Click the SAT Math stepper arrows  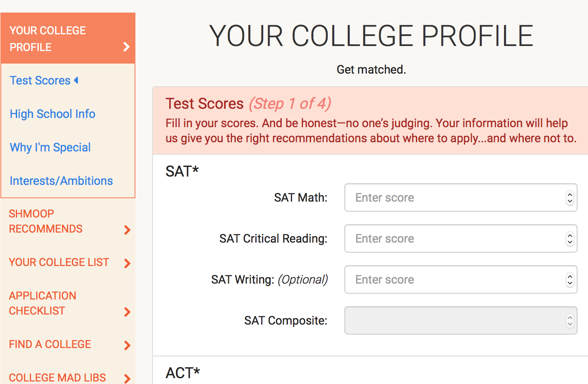click(x=570, y=198)
